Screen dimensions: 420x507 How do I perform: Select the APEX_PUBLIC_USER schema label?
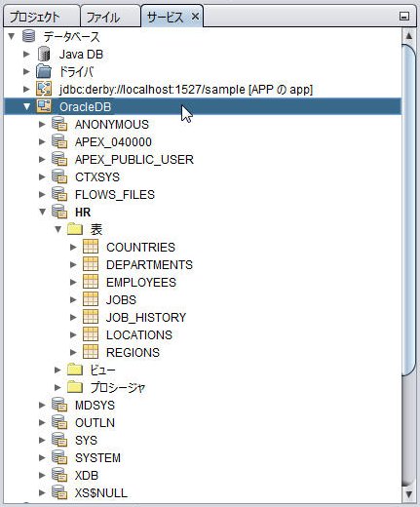[134, 160]
